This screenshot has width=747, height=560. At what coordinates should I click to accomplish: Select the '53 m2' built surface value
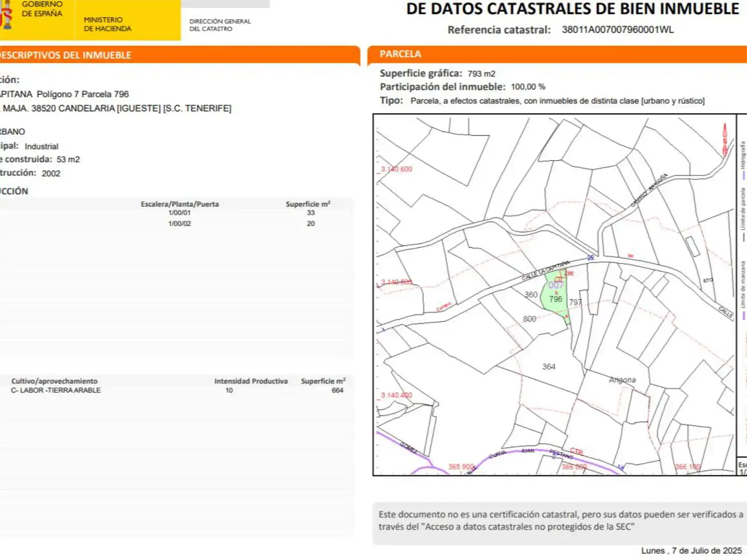(68, 159)
